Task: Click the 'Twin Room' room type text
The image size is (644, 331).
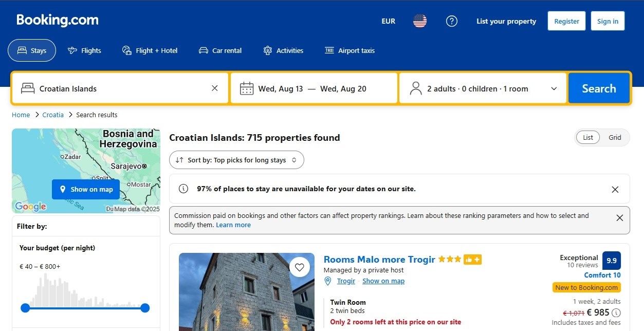Action: (348, 302)
